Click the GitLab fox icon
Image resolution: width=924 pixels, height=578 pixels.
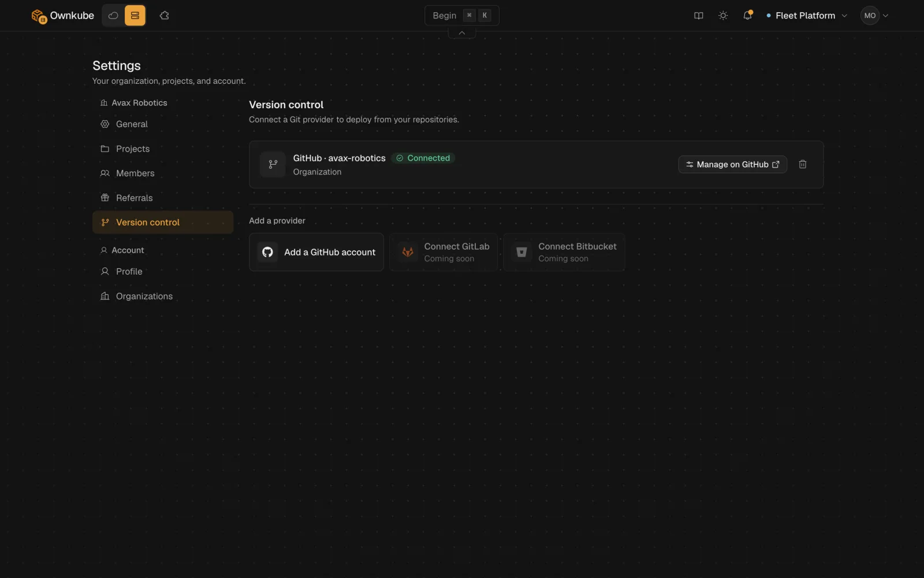coord(408,252)
